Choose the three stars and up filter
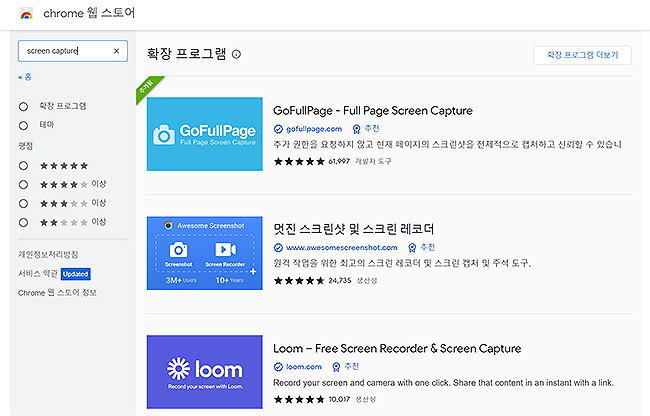Viewport: 650px width, 416px height. coord(23,203)
